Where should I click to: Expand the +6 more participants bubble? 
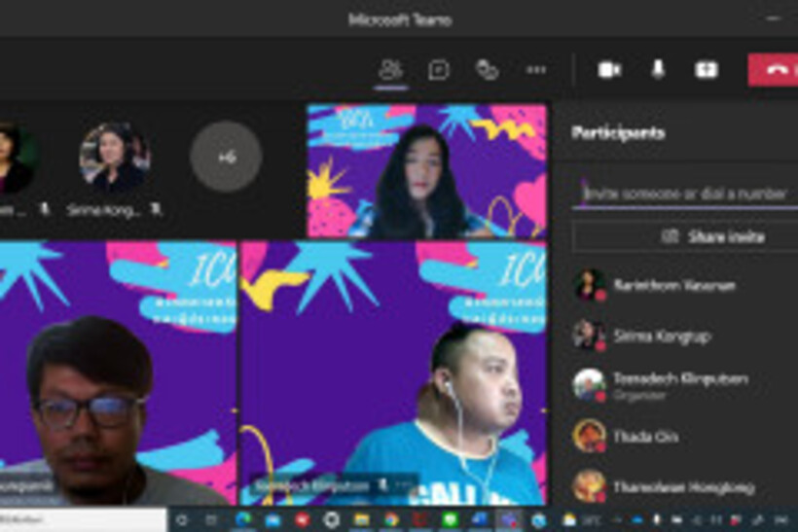226,157
